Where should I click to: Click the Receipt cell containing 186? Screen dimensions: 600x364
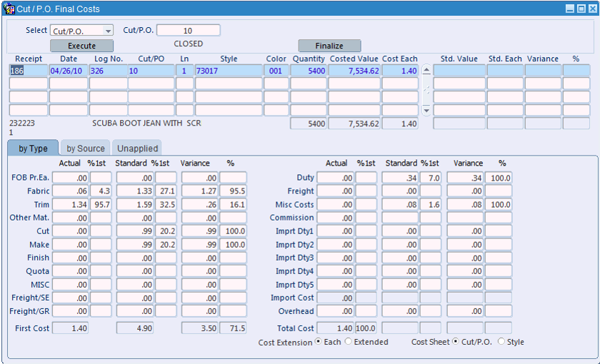pyautogui.click(x=28, y=71)
